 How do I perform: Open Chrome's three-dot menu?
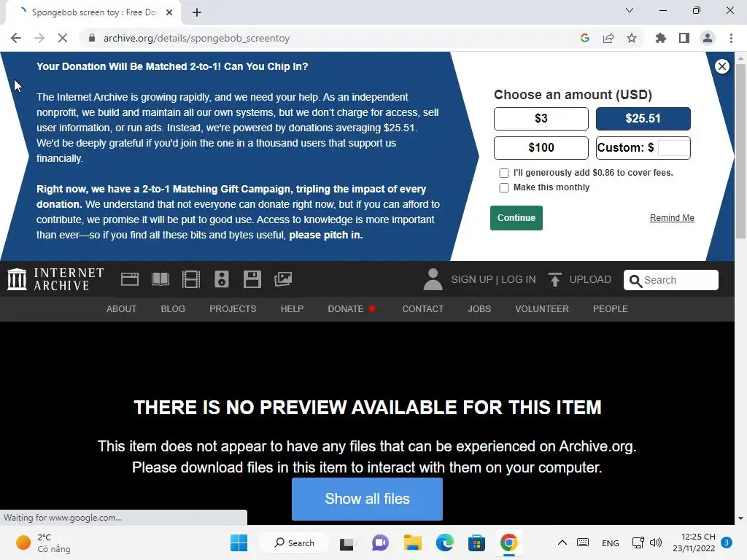point(731,38)
